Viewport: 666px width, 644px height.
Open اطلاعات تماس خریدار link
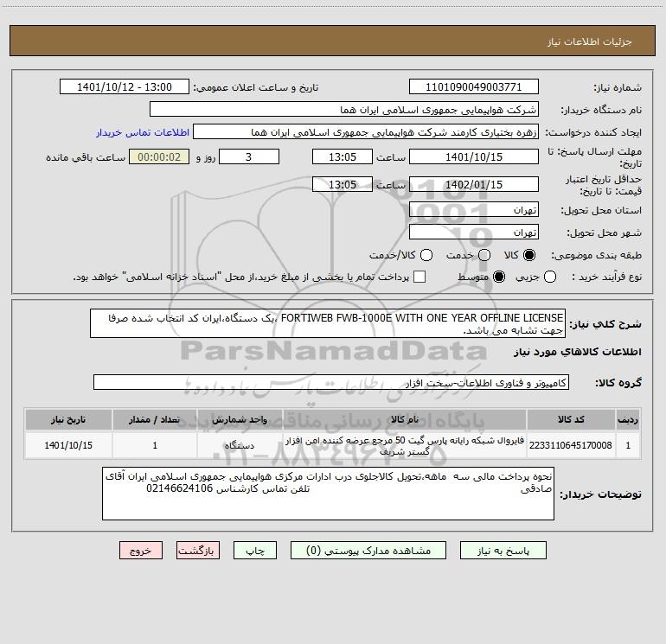pyautogui.click(x=143, y=132)
